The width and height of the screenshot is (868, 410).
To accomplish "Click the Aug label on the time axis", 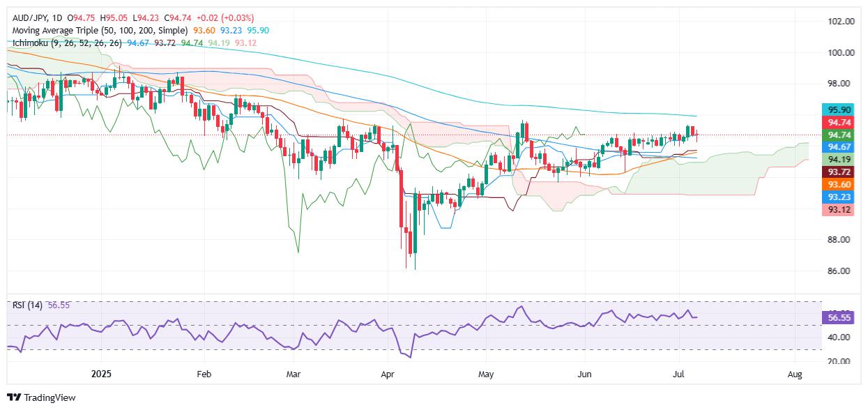I will tap(796, 374).
